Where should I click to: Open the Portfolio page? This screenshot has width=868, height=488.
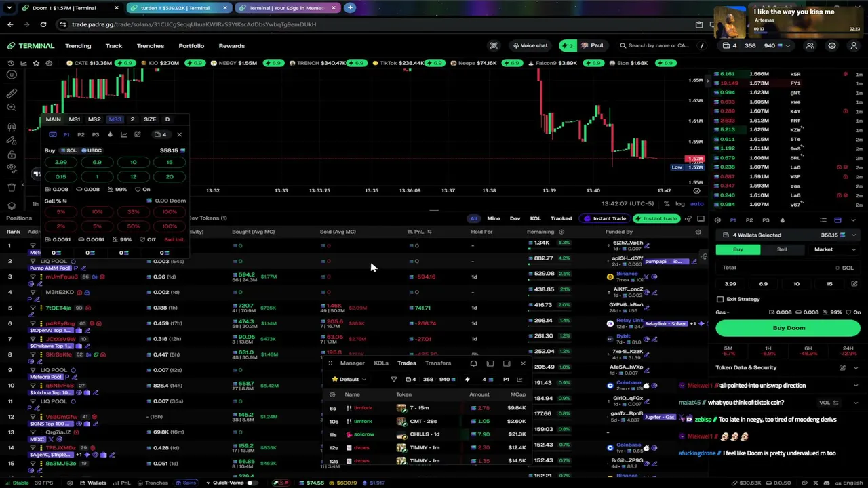click(191, 46)
